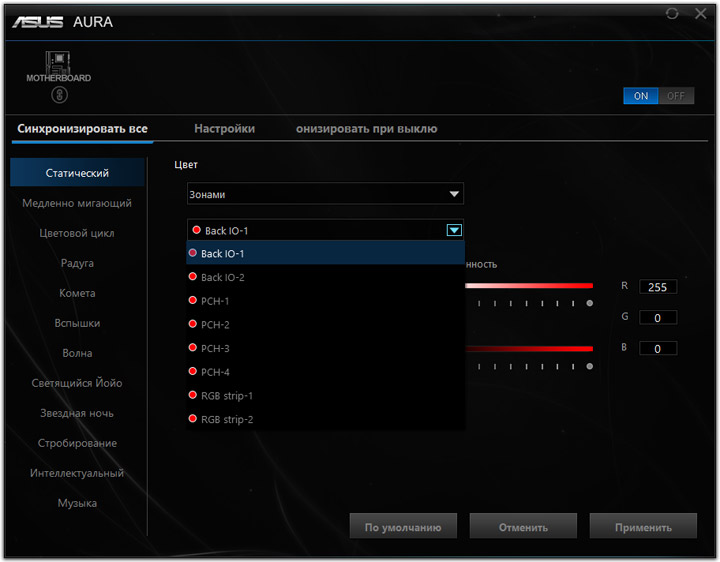Select the Радуга effect
Viewport: 720px width, 562px height.
(77, 263)
